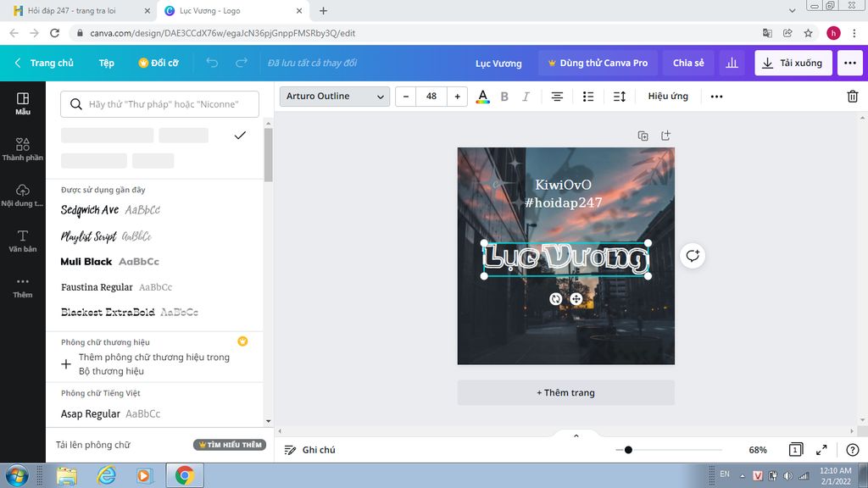Click the crown icon by Phông chữ thương hiệu
The width and height of the screenshot is (868, 488).
pos(242,341)
